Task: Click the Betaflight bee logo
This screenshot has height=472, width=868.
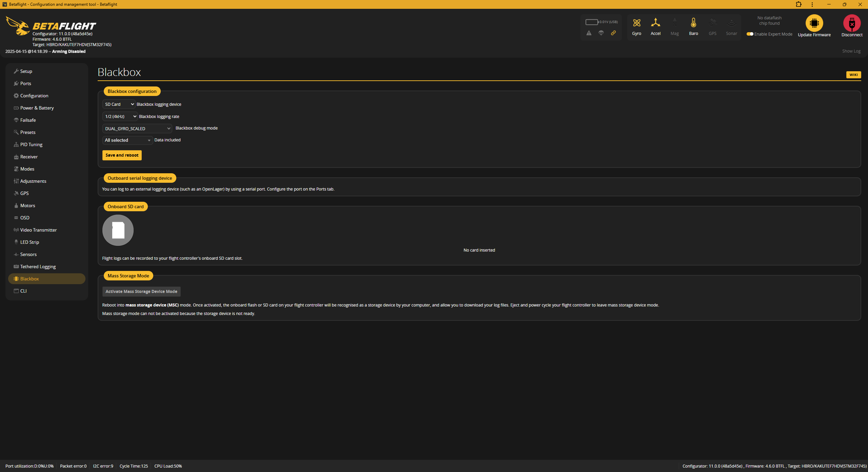Action: coord(18,26)
